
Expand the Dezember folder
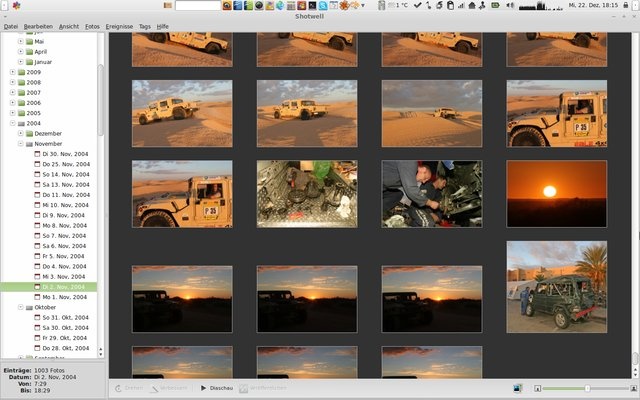[x=21, y=133]
